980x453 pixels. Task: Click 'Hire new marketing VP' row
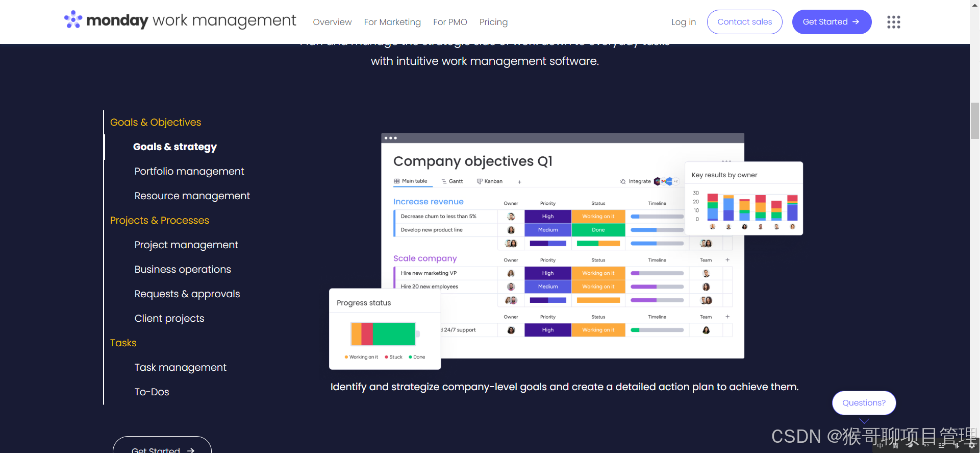429,273
